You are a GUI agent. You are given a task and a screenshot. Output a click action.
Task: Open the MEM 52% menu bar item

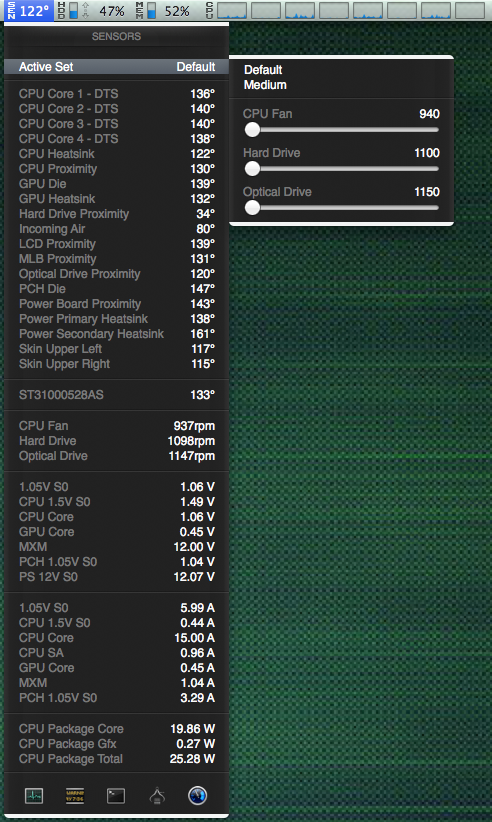pyautogui.click(x=162, y=10)
